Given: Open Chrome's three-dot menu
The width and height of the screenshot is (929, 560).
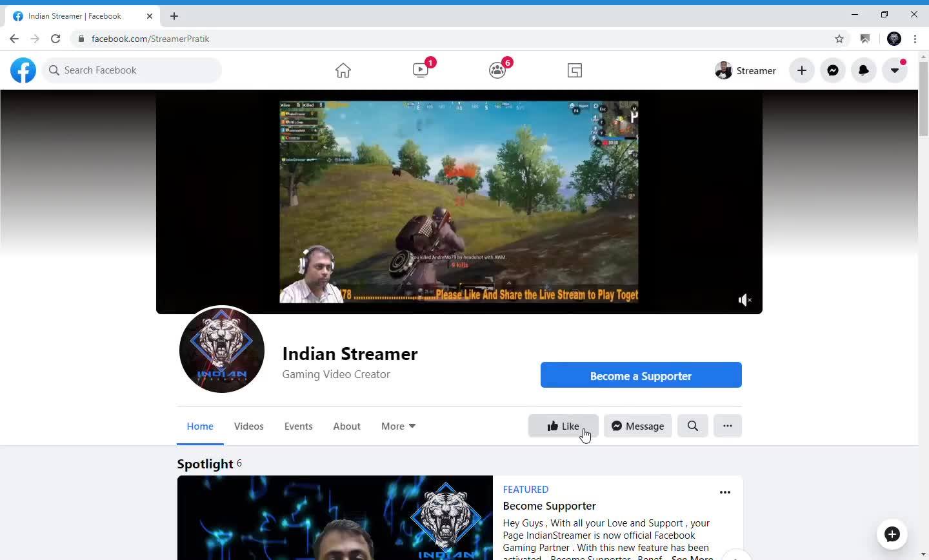Looking at the screenshot, I should coord(915,39).
